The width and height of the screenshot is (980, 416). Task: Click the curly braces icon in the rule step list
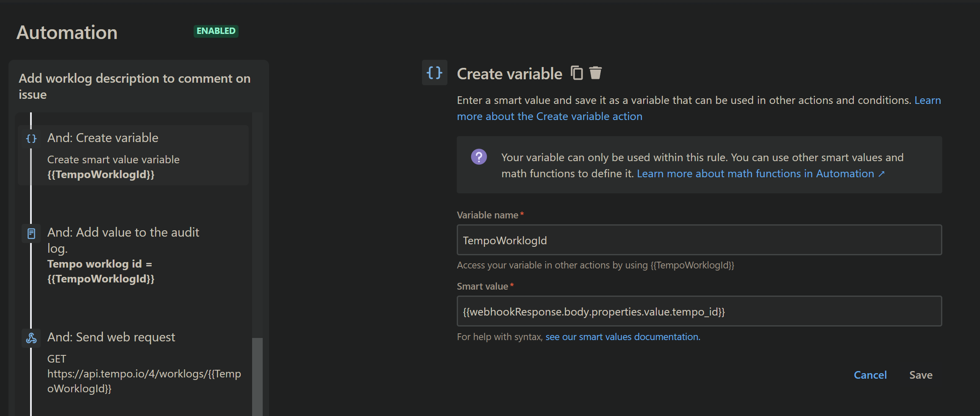coord(31,139)
